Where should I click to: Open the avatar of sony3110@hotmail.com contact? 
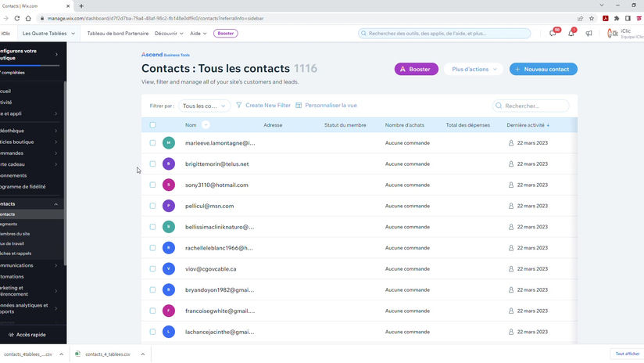(168, 185)
